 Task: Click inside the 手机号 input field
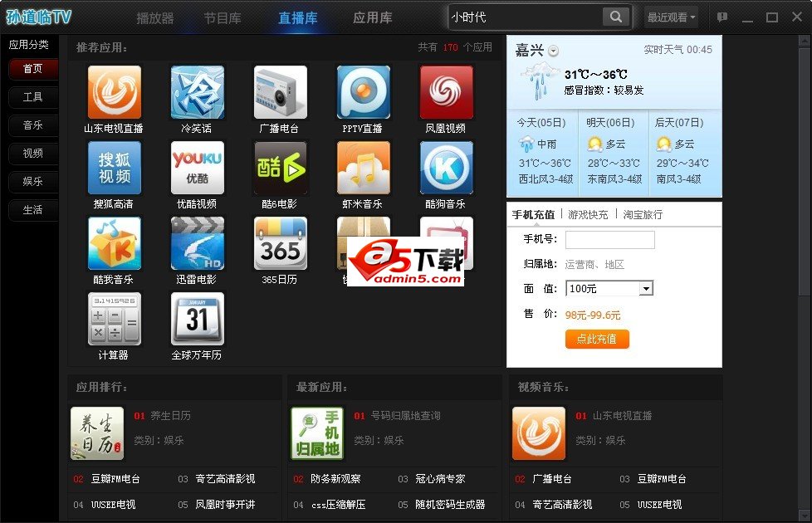point(610,240)
